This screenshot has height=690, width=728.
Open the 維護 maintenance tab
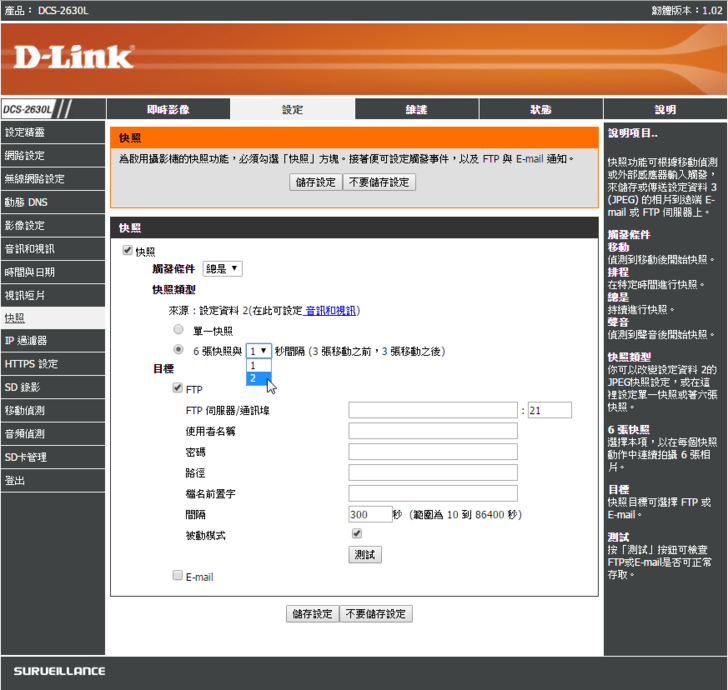416,110
